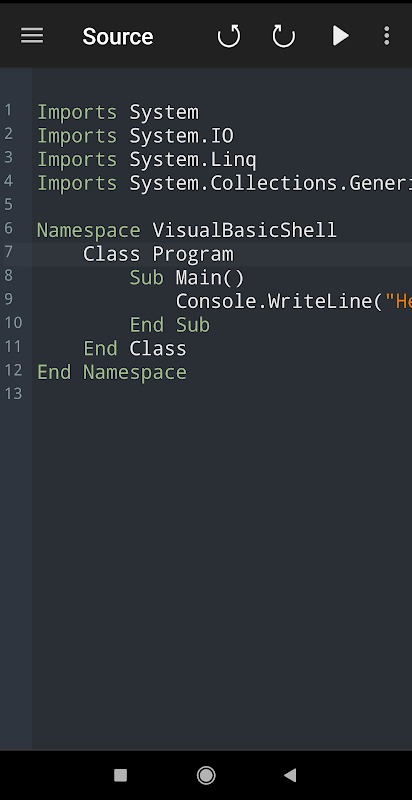This screenshot has height=800, width=412.
Task: Tap the Source title in toolbar
Action: pos(118,37)
